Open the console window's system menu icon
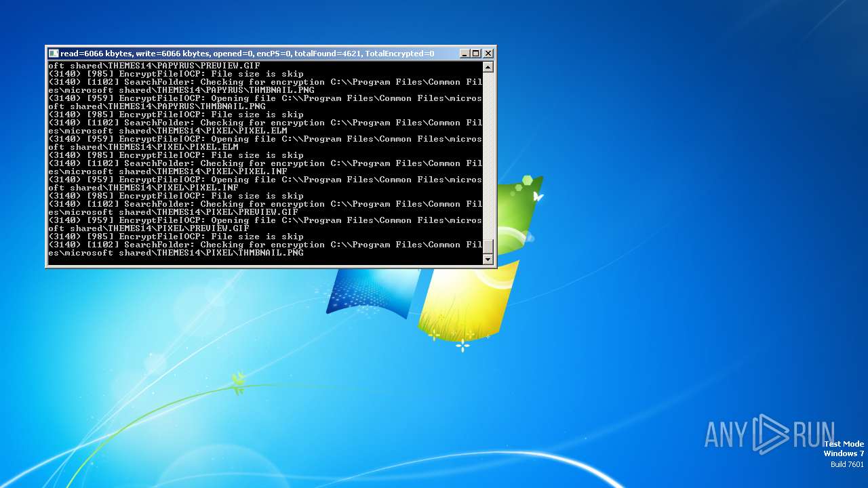Image resolution: width=868 pixels, height=488 pixels. click(54, 54)
